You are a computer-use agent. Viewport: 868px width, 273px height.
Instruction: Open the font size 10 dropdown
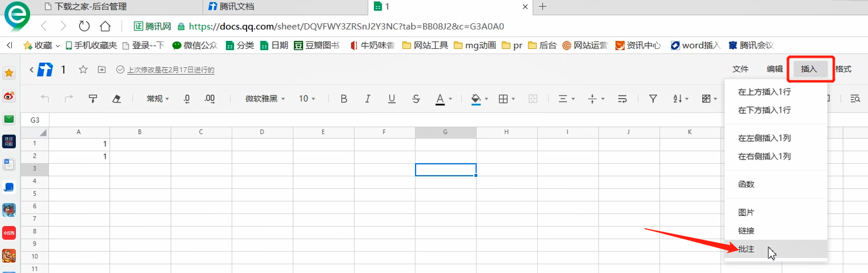[307, 99]
